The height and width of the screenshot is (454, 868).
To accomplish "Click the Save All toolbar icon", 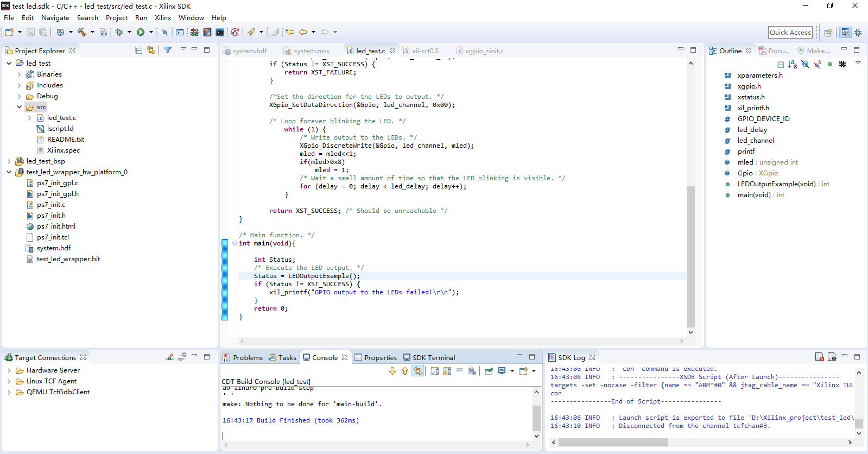I will (43, 32).
